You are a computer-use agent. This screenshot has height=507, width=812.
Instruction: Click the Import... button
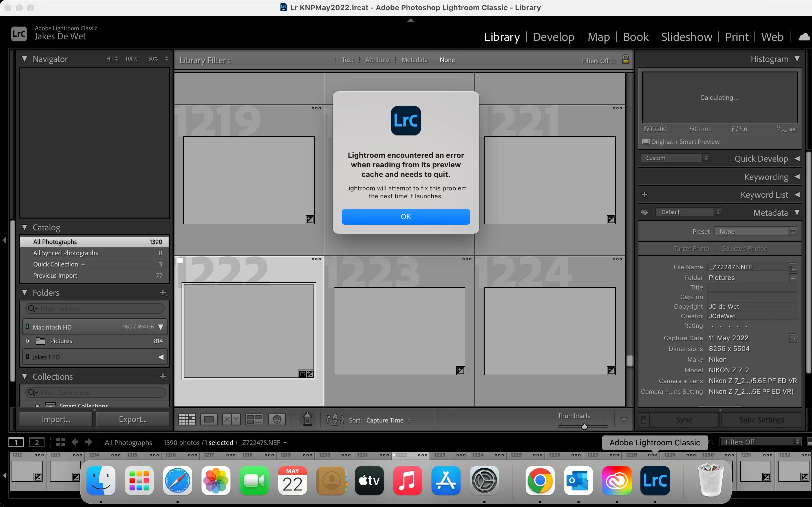pos(56,419)
